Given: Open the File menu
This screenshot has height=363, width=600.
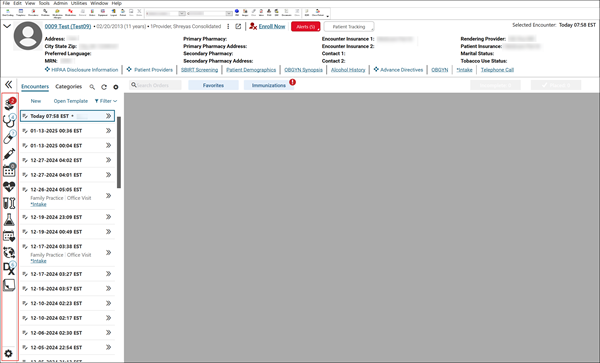Looking at the screenshot, I should [6, 3].
